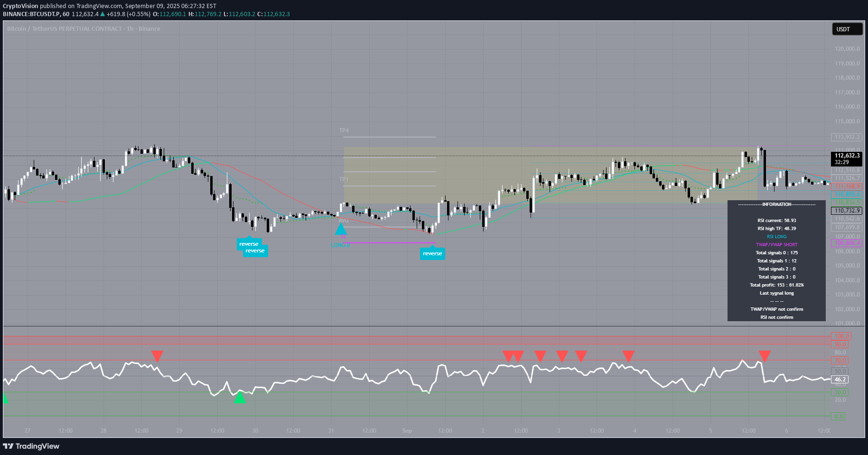Click the 110,542.6 price label
868x455 pixels.
point(847,219)
